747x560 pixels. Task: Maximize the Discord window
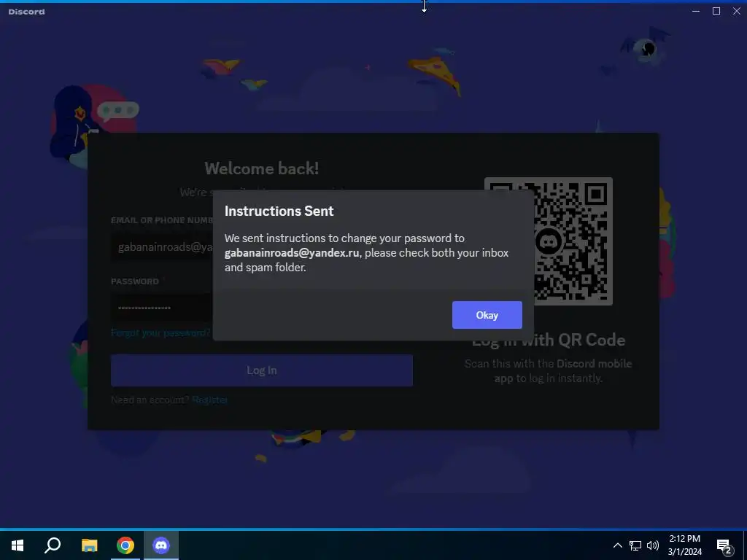pyautogui.click(x=716, y=11)
